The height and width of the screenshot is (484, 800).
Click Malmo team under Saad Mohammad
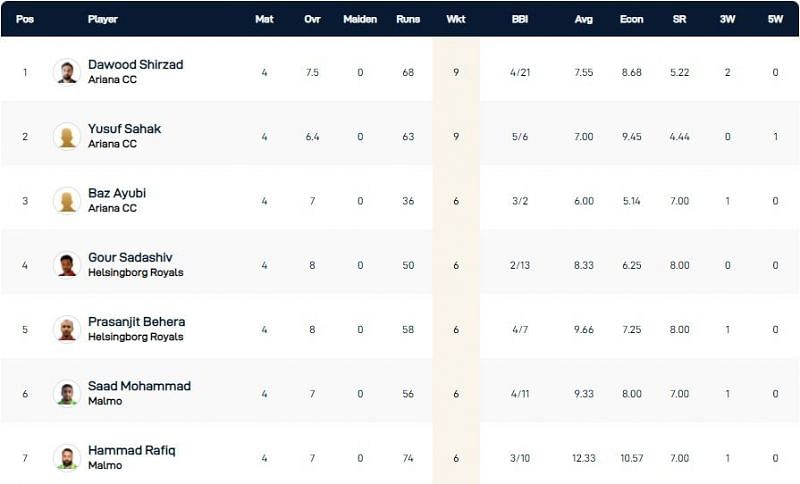(104, 401)
